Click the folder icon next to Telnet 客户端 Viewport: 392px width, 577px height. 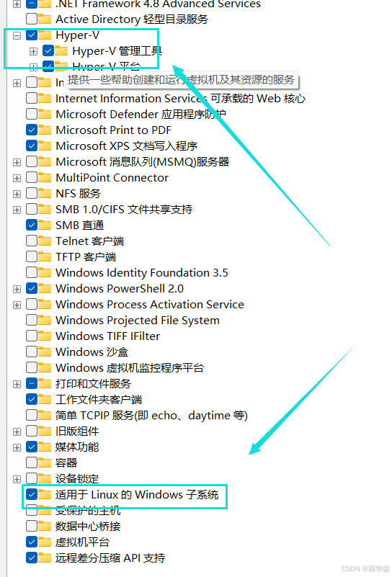click(x=45, y=241)
